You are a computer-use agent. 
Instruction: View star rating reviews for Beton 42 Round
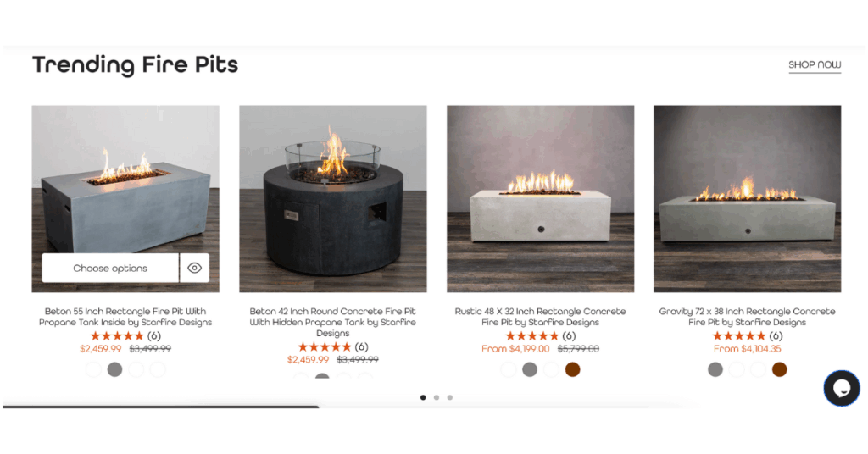pos(332,346)
